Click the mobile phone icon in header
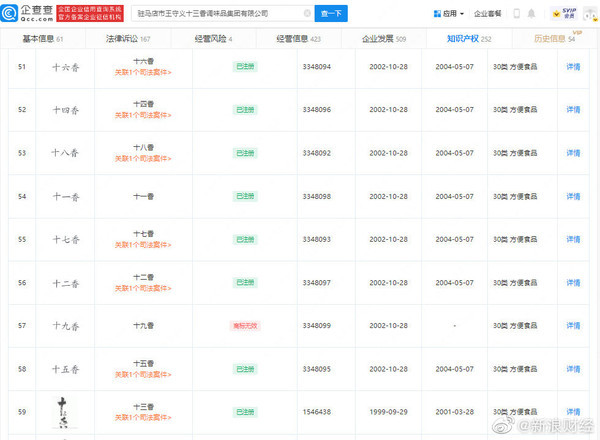Screen dimensions: 600x440 517,14
